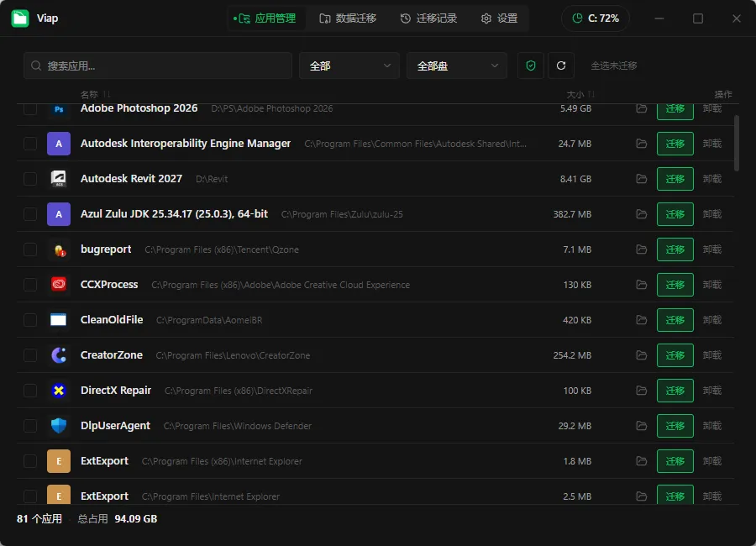Click the CleanOldFile window icon
The height and width of the screenshot is (546, 756).
coord(59,320)
